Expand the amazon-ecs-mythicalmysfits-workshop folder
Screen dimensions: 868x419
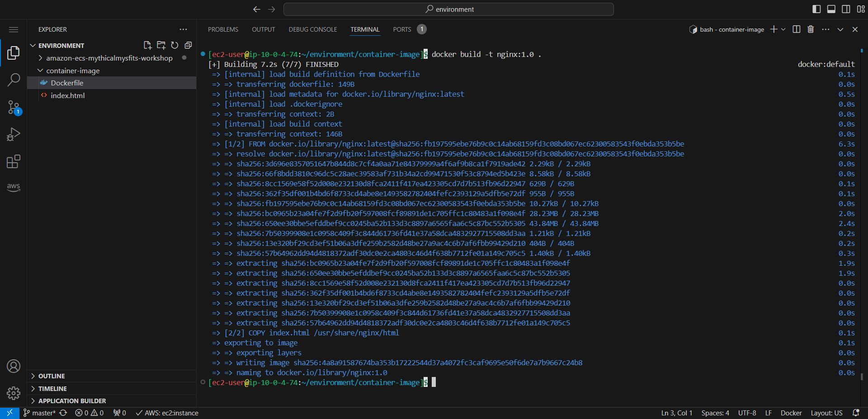point(112,58)
